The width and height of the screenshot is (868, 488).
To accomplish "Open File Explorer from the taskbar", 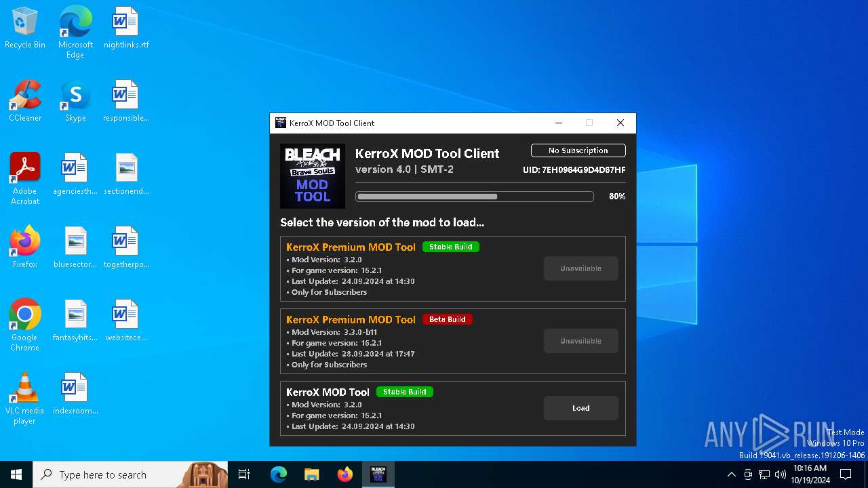I will tap(311, 474).
